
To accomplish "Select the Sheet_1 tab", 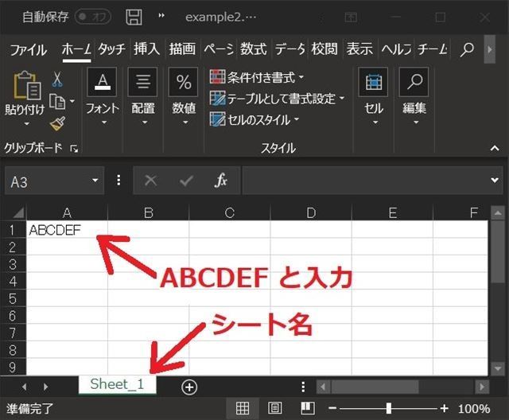I will (117, 385).
